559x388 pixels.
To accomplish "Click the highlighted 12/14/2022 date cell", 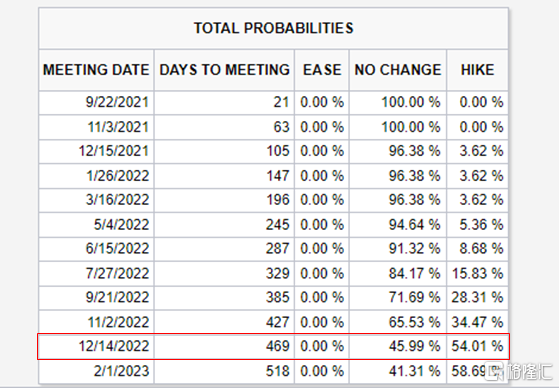I will click(96, 346).
